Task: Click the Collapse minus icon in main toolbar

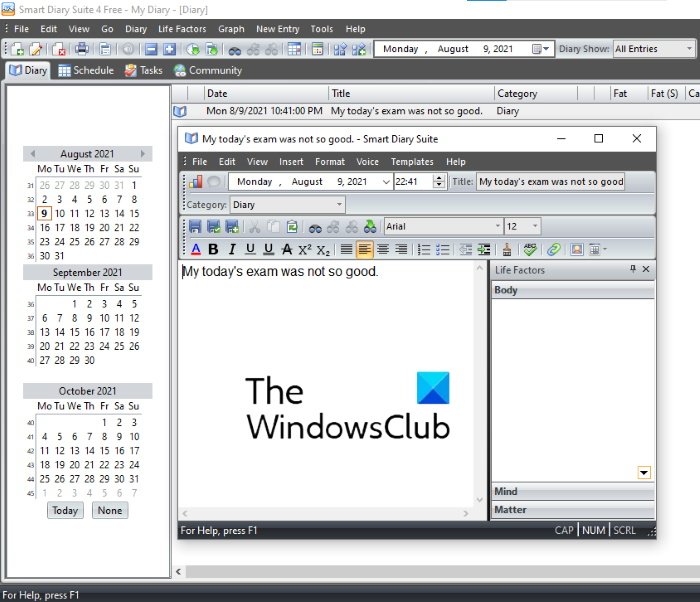Action: tap(151, 49)
